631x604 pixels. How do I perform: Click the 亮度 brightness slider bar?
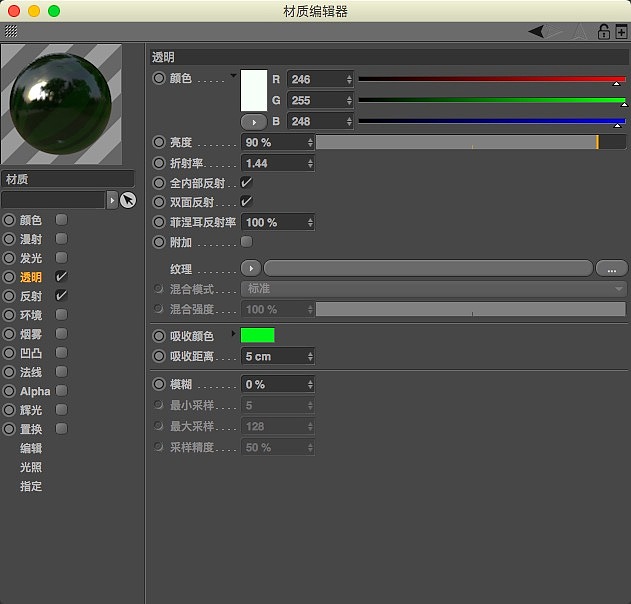click(x=471, y=142)
